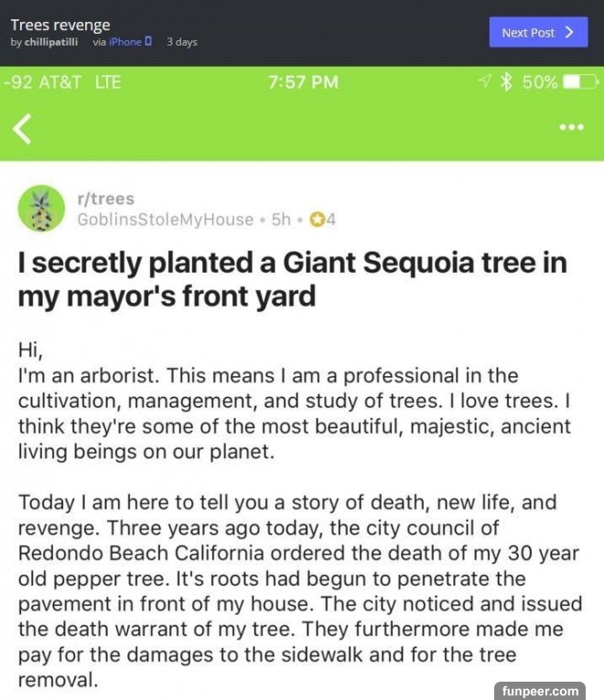Image resolution: width=604 pixels, height=700 pixels.
Task: Tap the 5h post age label
Action: [x=282, y=220]
